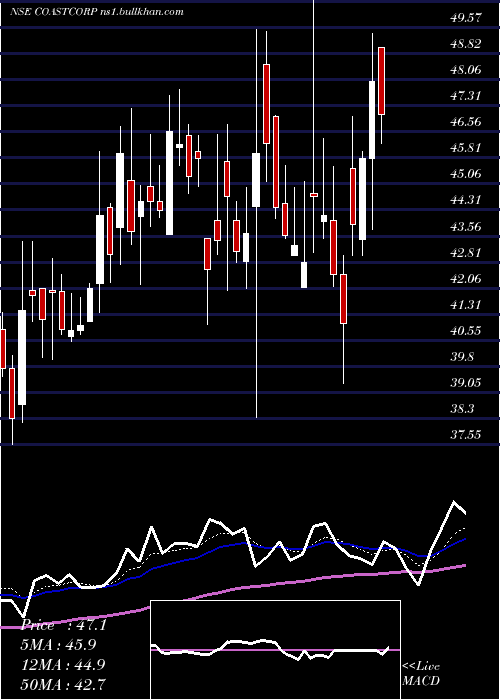The image size is (500, 700).
Task: Click the last red candlestick near 48.82
Action: pos(382,81)
